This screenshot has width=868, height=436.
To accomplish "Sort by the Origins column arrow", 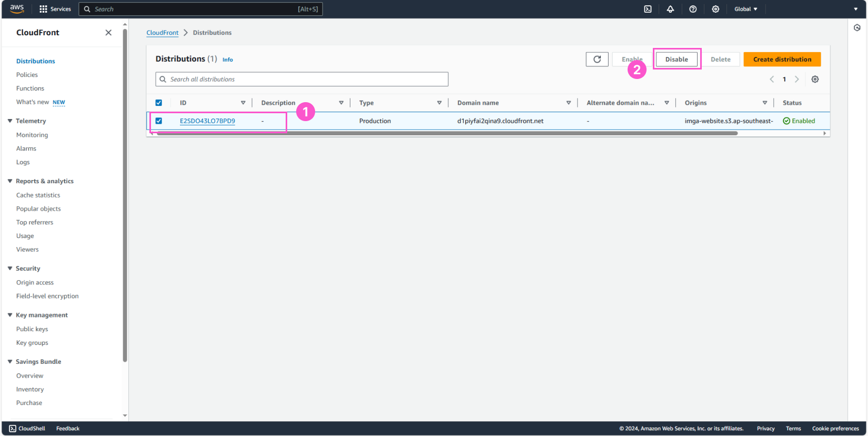I will pyautogui.click(x=765, y=103).
